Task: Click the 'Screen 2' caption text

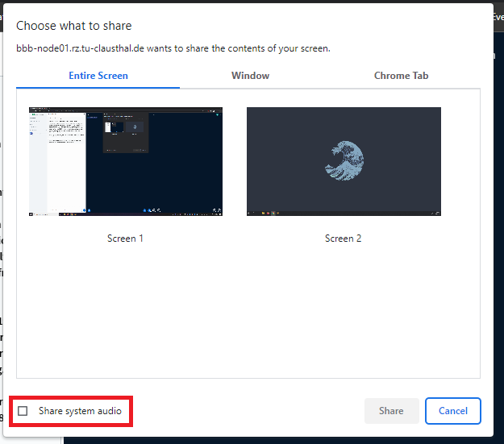Action: 343,239
